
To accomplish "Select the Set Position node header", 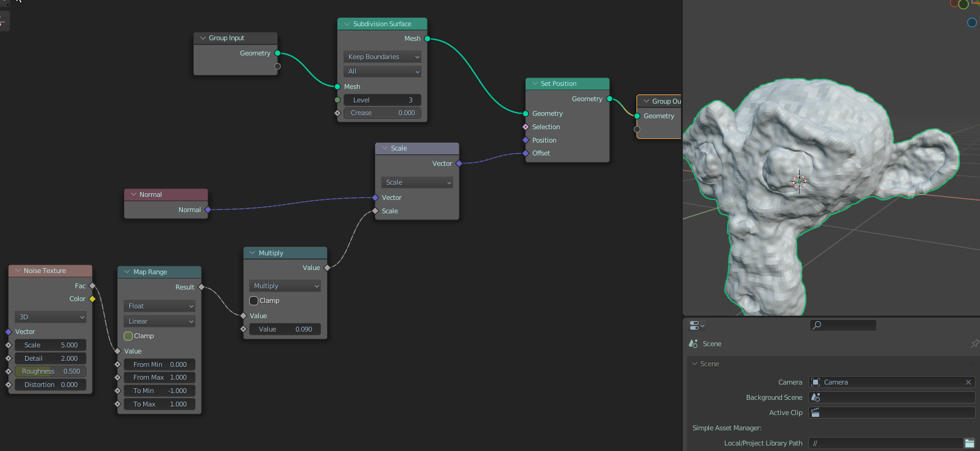I will coord(566,83).
